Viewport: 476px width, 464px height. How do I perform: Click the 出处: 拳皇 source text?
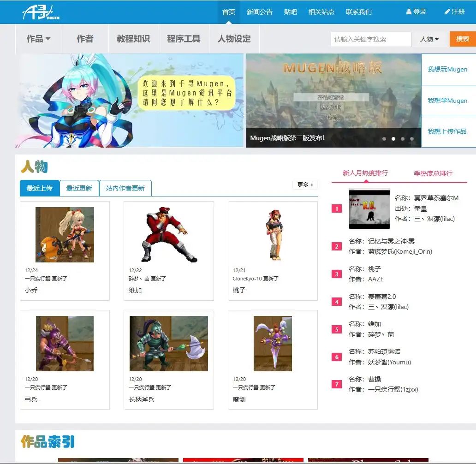point(411,208)
